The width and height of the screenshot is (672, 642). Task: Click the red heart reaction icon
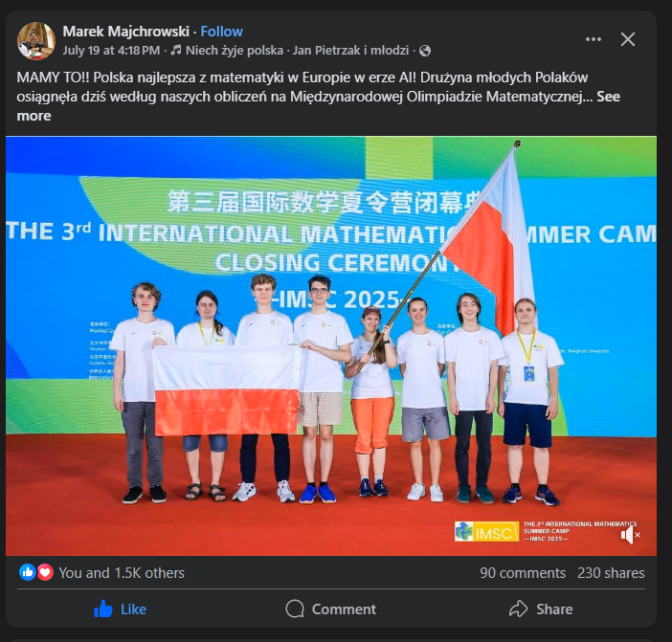(x=45, y=572)
